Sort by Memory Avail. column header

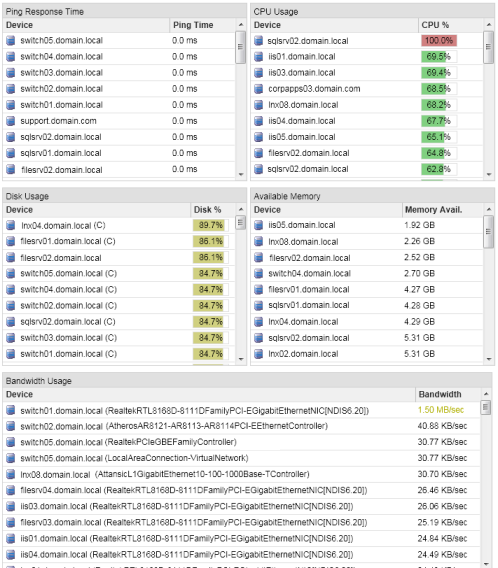(x=443, y=210)
